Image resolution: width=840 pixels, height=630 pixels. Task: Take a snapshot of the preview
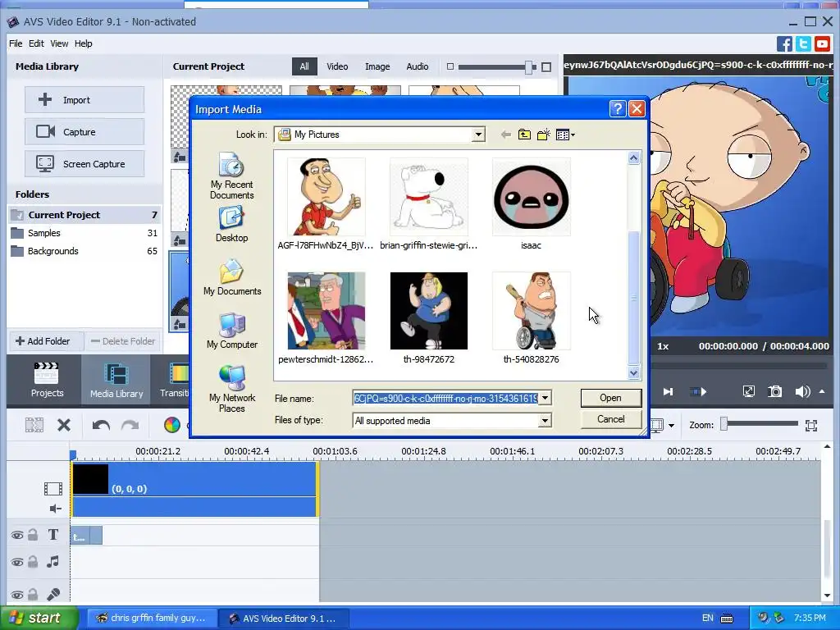click(x=774, y=391)
